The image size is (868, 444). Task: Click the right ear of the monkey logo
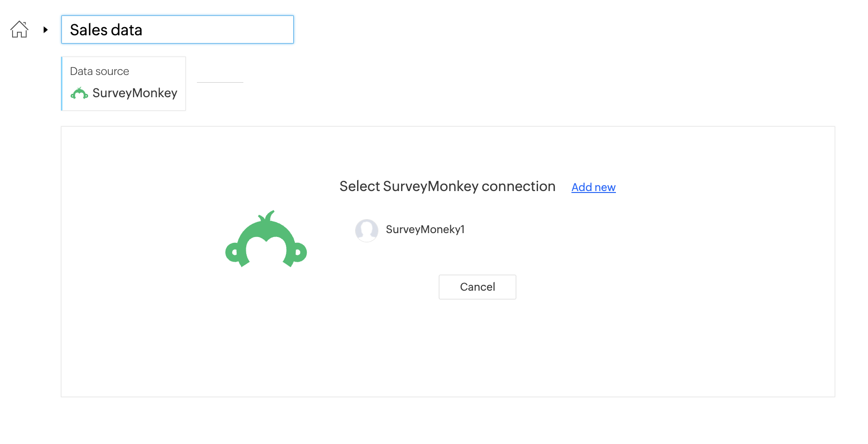click(x=299, y=252)
